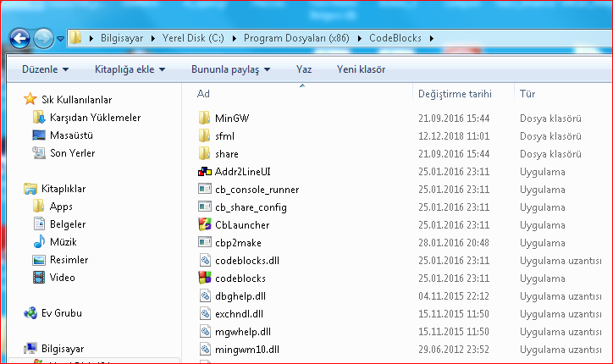Click the Kitaplıklar libraries icon

click(x=30, y=189)
